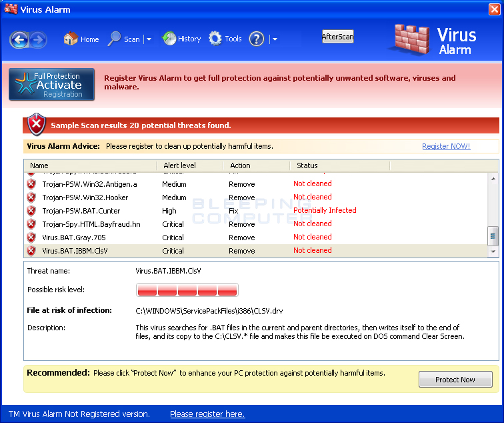504x423 pixels.
Task: Open the History clock icon
Action: (x=169, y=38)
